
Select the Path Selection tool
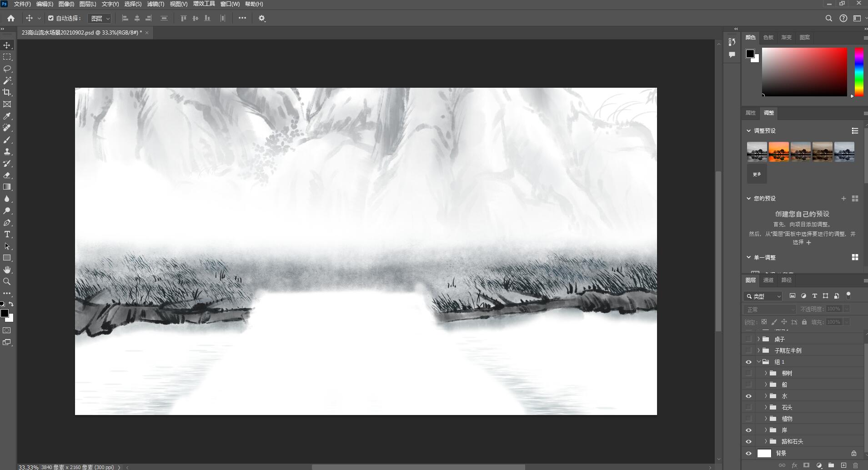(7, 246)
